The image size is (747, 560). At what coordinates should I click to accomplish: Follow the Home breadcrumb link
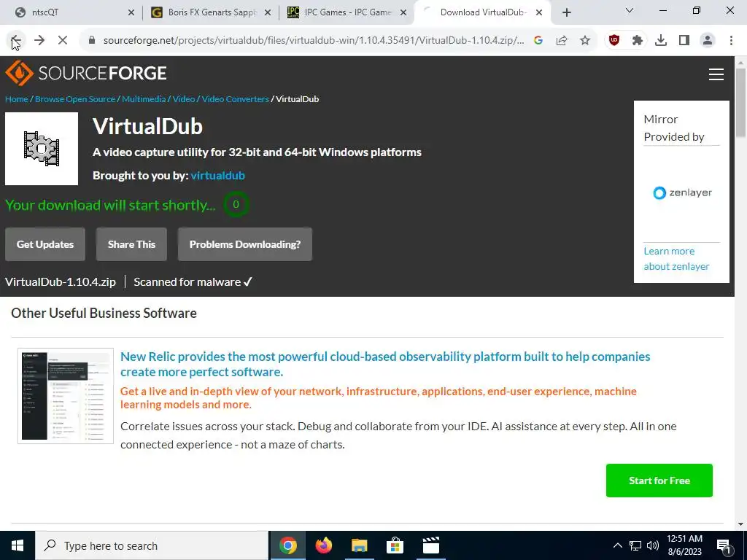(x=16, y=99)
